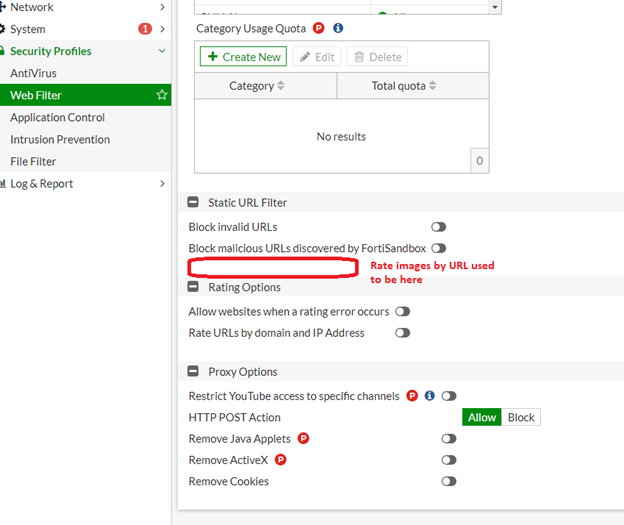Enable Allow websites when rating error occurs
Screen dimensions: 624x525
click(402, 312)
